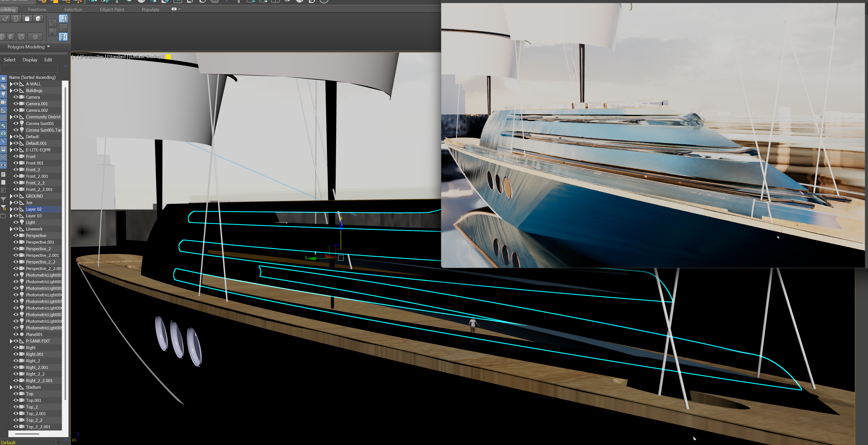Select Polygon sub-object square icon in ribbon
Viewport: 868px width, 445px height.
pyautogui.click(x=27, y=19)
